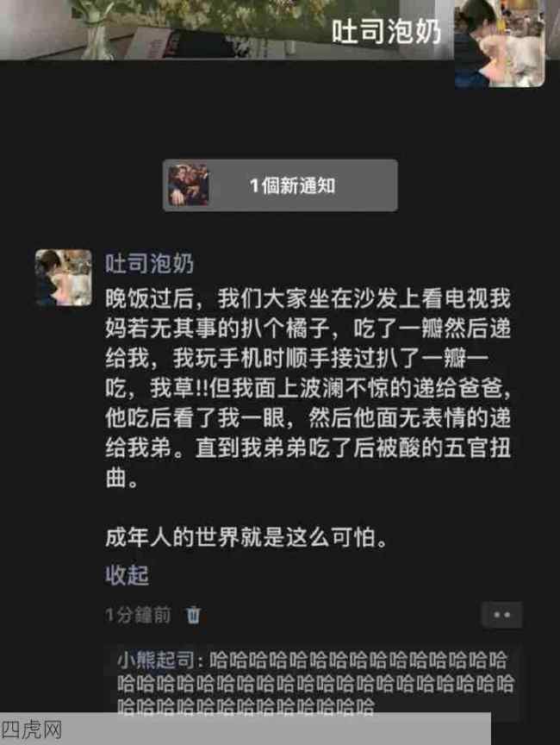Viewport: 560px width, 745px height.
Task: Open the 1個新通知 notification banner
Action: pyautogui.click(x=280, y=185)
